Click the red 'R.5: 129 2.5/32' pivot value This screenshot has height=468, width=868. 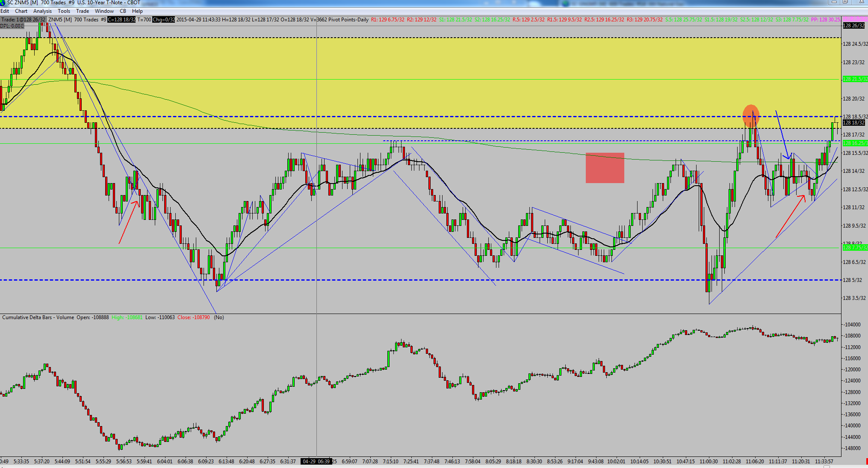coord(528,20)
